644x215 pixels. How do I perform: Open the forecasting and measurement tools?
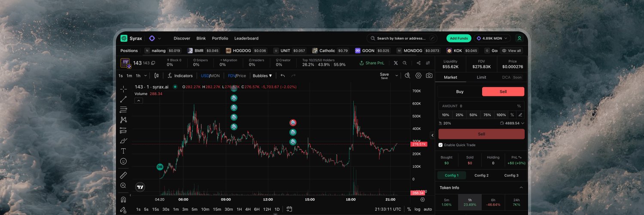point(124,130)
